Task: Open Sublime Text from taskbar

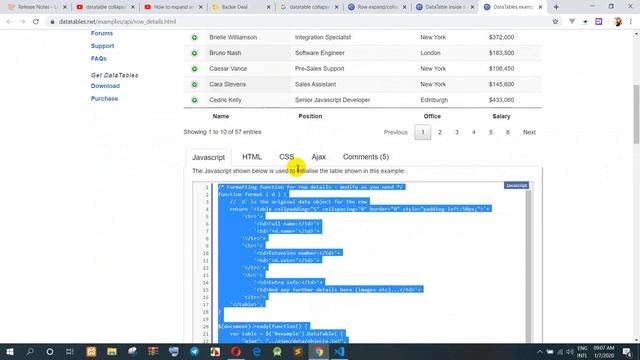Action: (298, 352)
